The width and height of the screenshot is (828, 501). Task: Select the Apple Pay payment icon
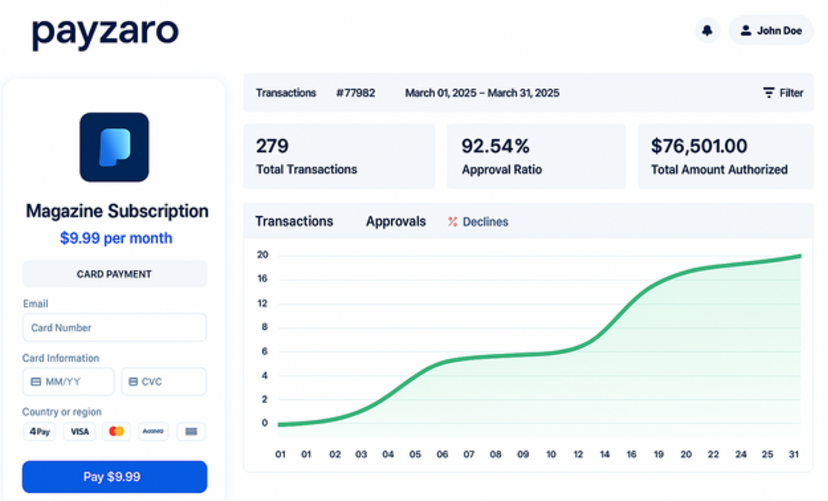pos(40,432)
